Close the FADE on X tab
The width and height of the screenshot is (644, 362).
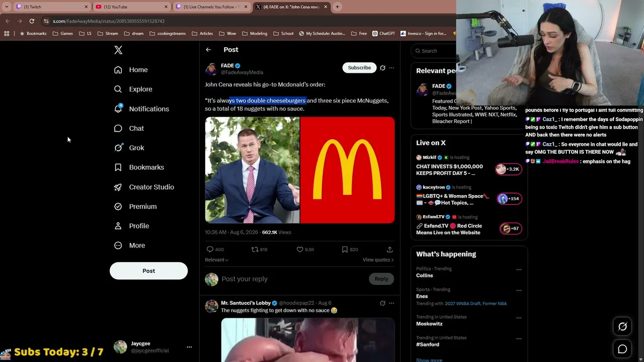pyautogui.click(x=326, y=7)
